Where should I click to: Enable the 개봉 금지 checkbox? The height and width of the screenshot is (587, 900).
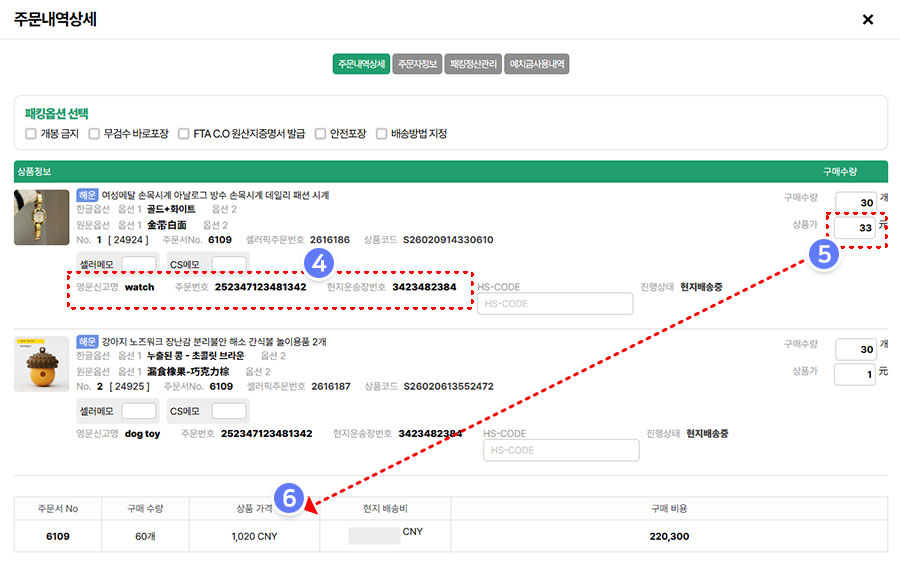coord(32,134)
